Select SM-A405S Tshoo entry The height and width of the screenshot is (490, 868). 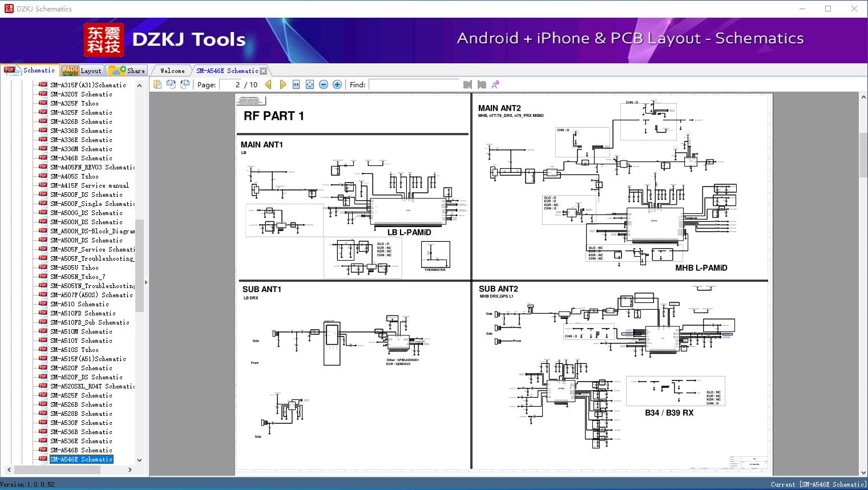point(74,176)
